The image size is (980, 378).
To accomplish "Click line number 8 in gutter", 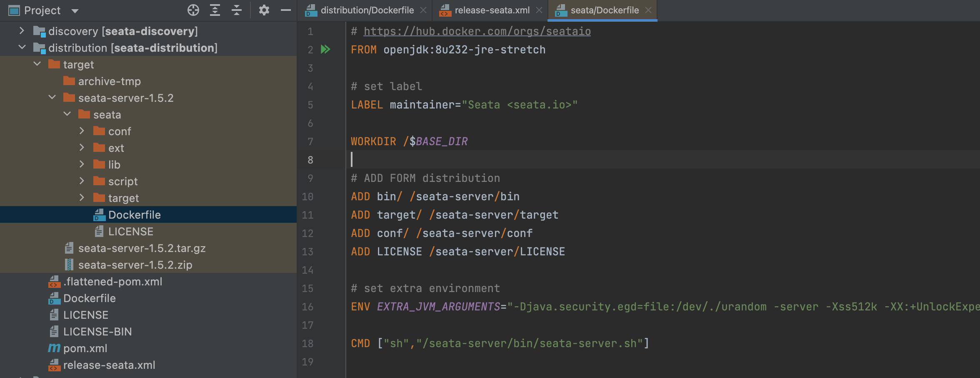I will point(310,160).
